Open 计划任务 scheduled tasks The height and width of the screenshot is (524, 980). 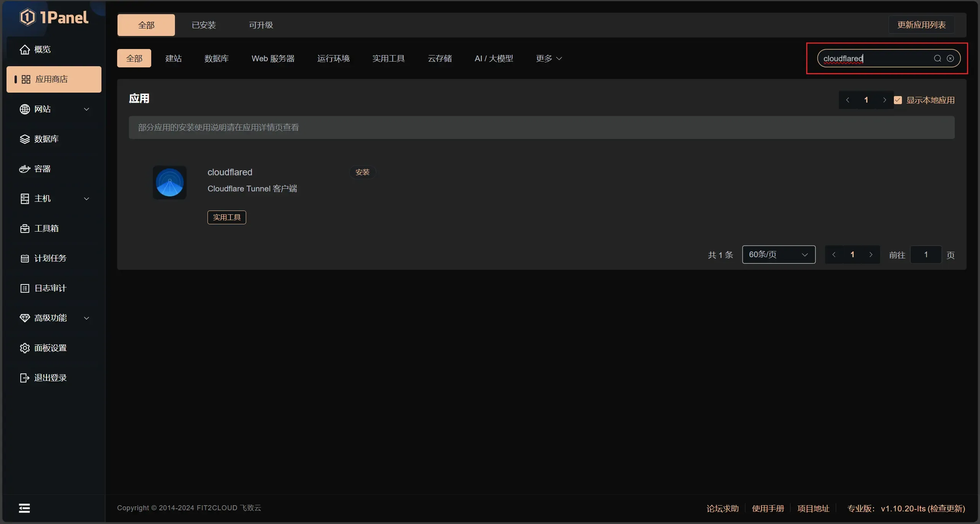[x=50, y=258]
